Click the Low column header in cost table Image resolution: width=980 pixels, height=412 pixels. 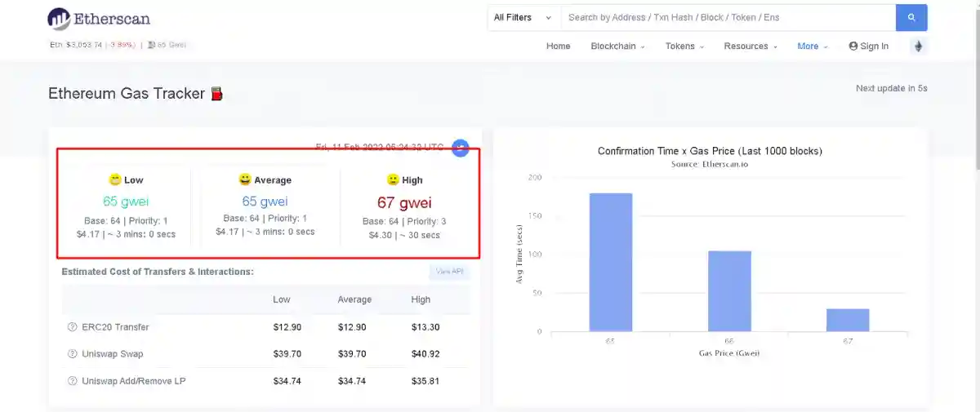tap(282, 299)
